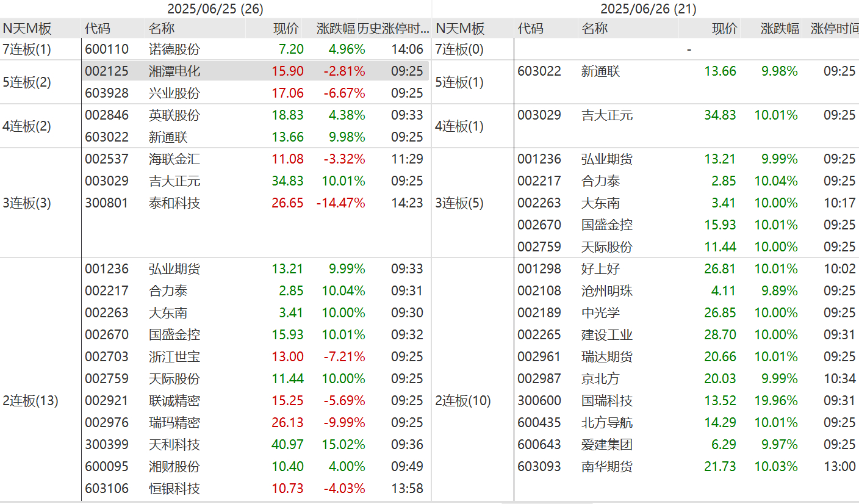Select the 5连板(2) group label
The image size is (859, 504).
[27, 82]
